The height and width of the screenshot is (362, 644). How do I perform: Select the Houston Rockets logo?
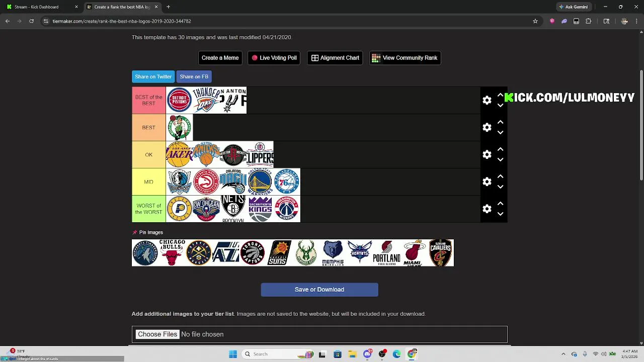233,154
